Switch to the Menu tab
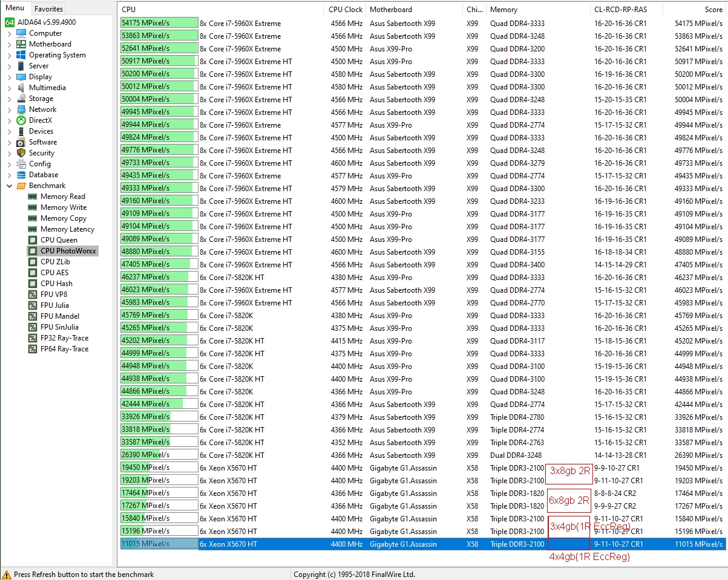The width and height of the screenshot is (728, 580). 15,8
